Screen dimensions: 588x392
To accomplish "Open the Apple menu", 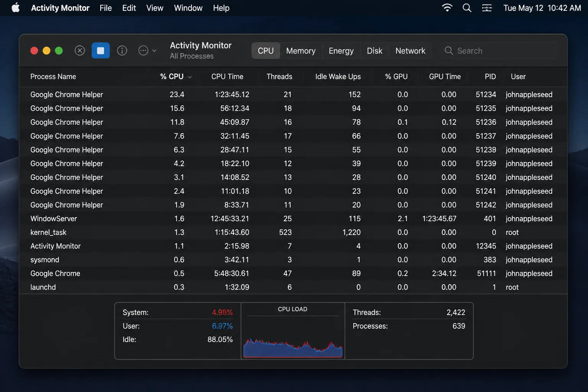I will [x=16, y=8].
